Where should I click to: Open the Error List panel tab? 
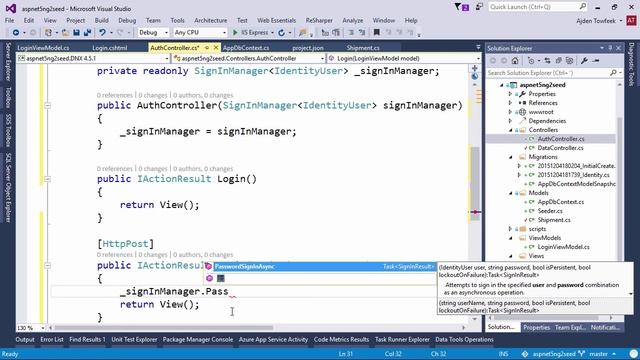pos(52,340)
